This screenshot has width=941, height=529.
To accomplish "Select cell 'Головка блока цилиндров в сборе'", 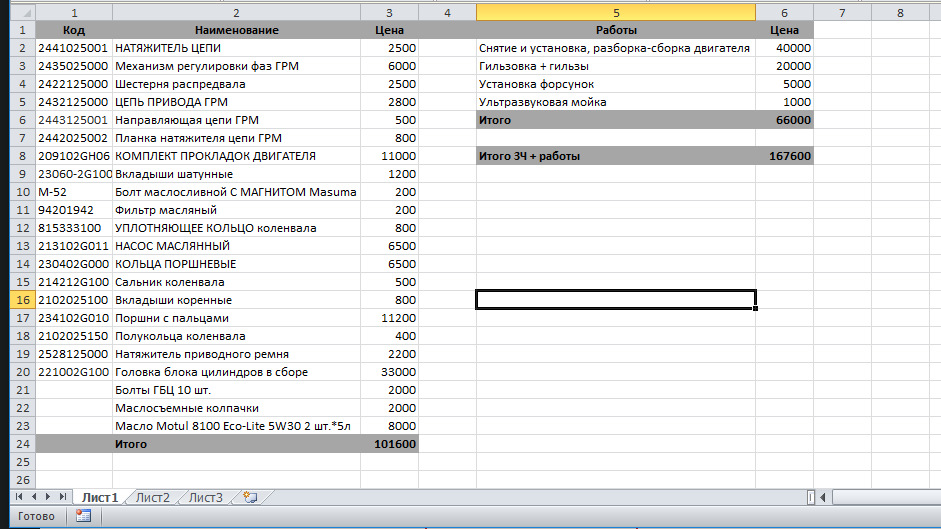I will coord(236,372).
